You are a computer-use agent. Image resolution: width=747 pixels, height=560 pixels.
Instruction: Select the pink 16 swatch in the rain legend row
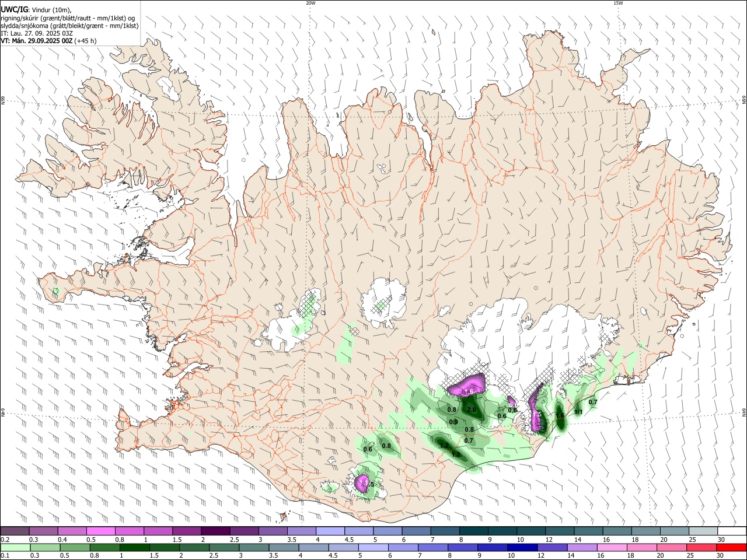coord(612,547)
